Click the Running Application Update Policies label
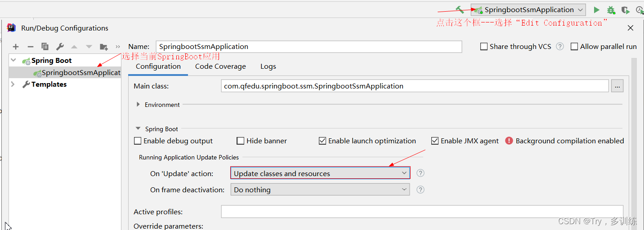The image size is (644, 230). (189, 157)
